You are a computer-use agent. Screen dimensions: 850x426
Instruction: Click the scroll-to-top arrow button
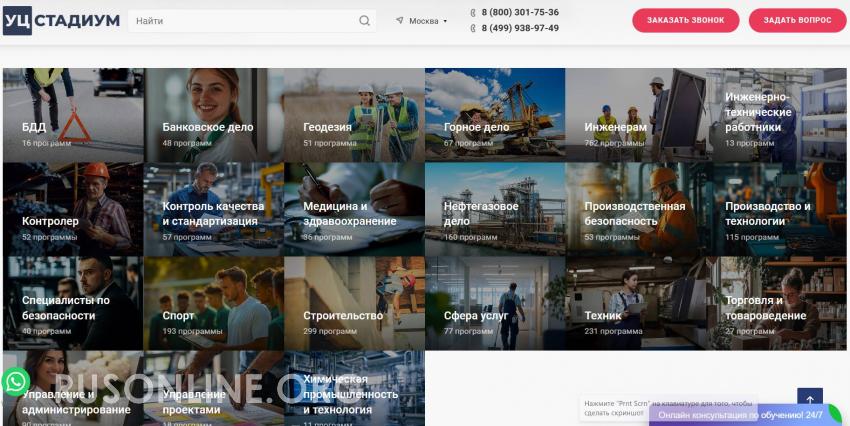pos(810,400)
